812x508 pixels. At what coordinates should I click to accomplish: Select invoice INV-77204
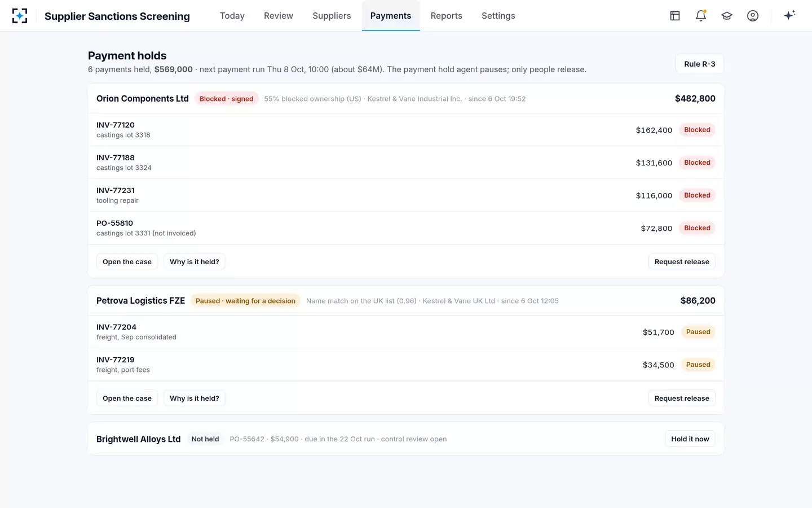[x=406, y=332]
